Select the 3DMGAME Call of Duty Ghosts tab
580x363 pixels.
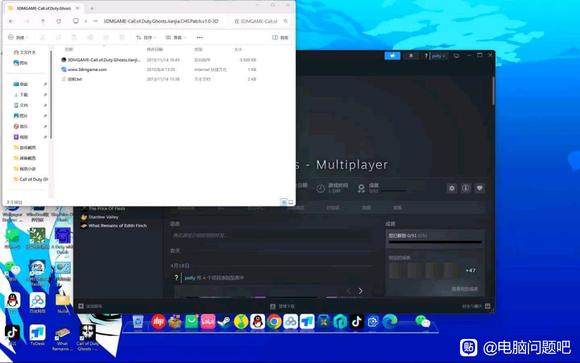coord(44,8)
